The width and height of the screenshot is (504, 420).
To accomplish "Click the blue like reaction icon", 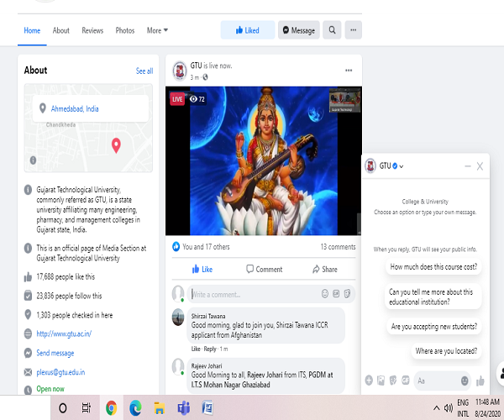I will point(176,246).
